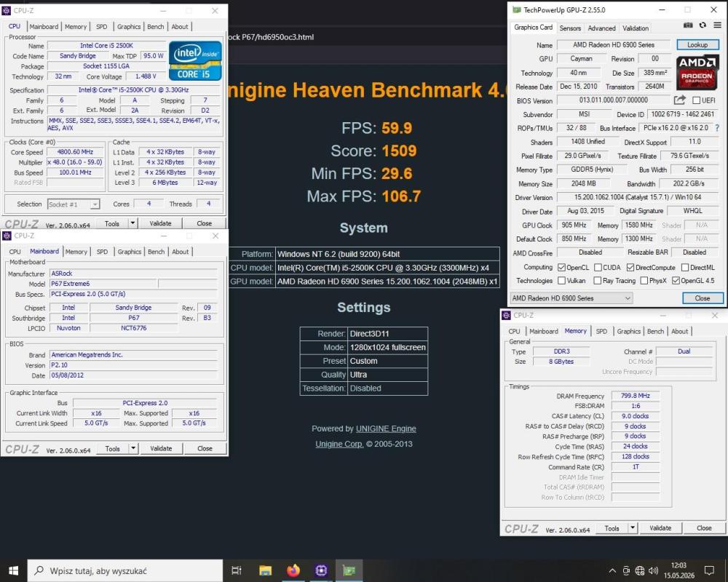The width and height of the screenshot is (728, 582).
Task: Click Validate in top CPU-Z window
Action: (x=160, y=223)
